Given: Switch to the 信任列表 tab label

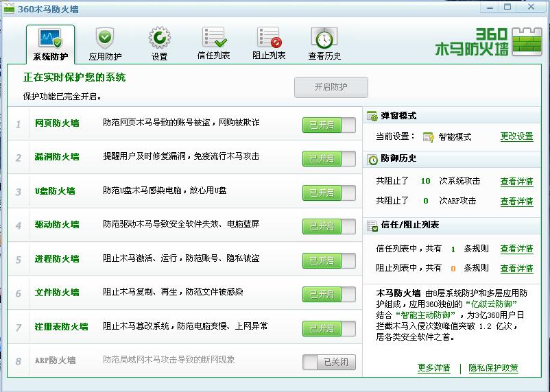Looking at the screenshot, I should [x=213, y=56].
